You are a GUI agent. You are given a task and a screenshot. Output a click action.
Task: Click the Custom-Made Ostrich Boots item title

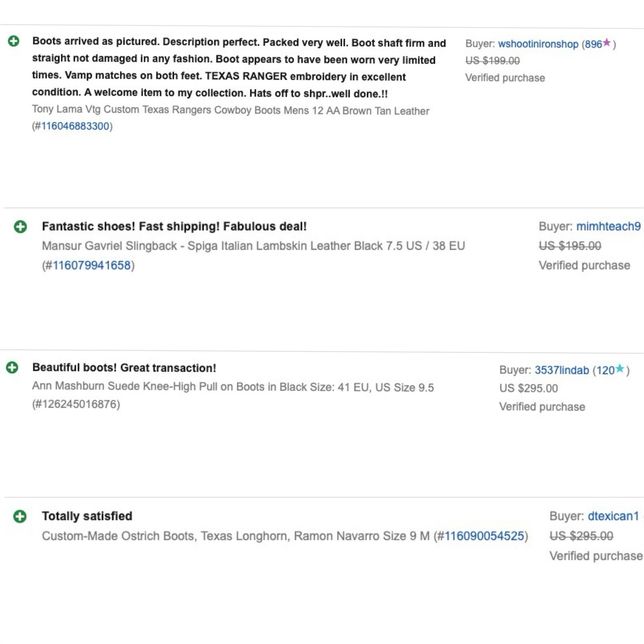point(235,536)
